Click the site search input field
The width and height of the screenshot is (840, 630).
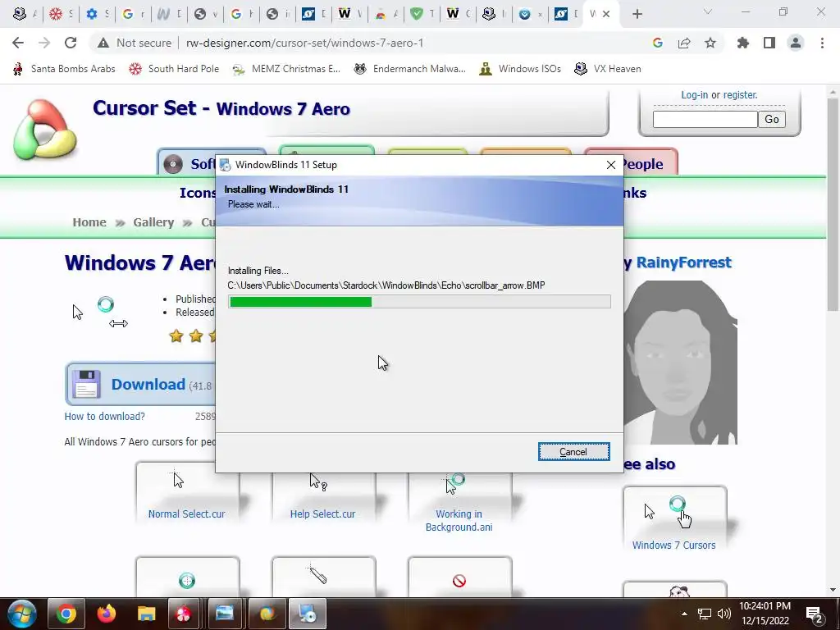pos(705,119)
